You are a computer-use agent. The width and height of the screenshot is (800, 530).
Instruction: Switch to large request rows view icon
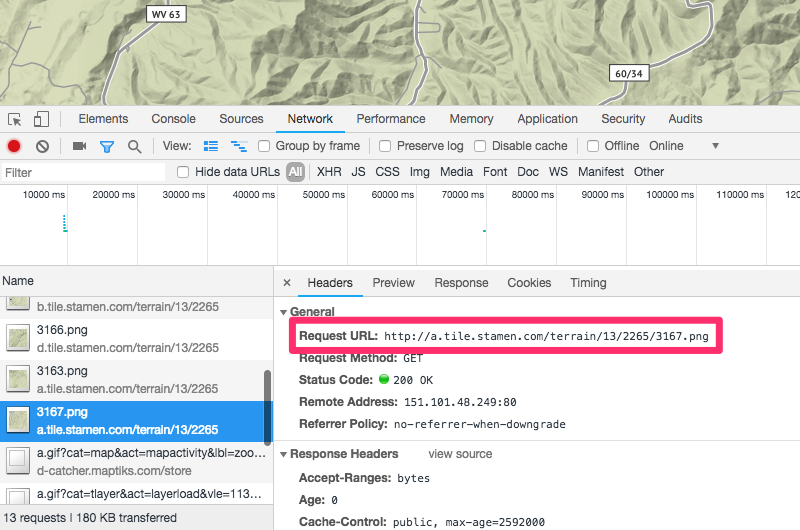pyautogui.click(x=211, y=146)
